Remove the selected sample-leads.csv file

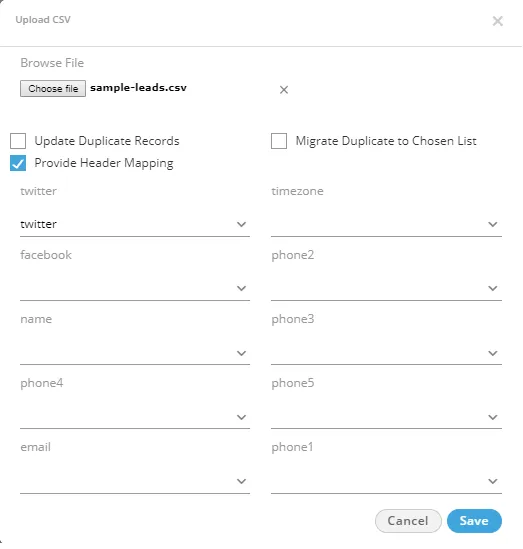[284, 90]
